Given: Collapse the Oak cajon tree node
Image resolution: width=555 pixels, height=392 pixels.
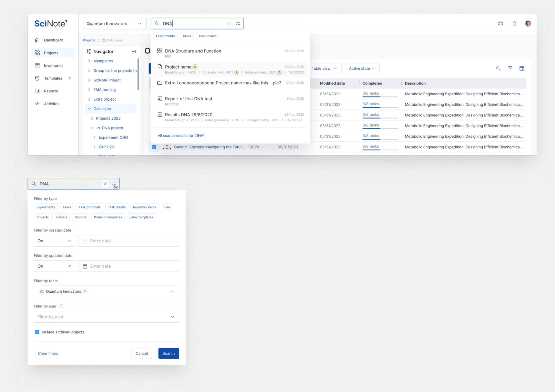Looking at the screenshot, I should (x=89, y=109).
